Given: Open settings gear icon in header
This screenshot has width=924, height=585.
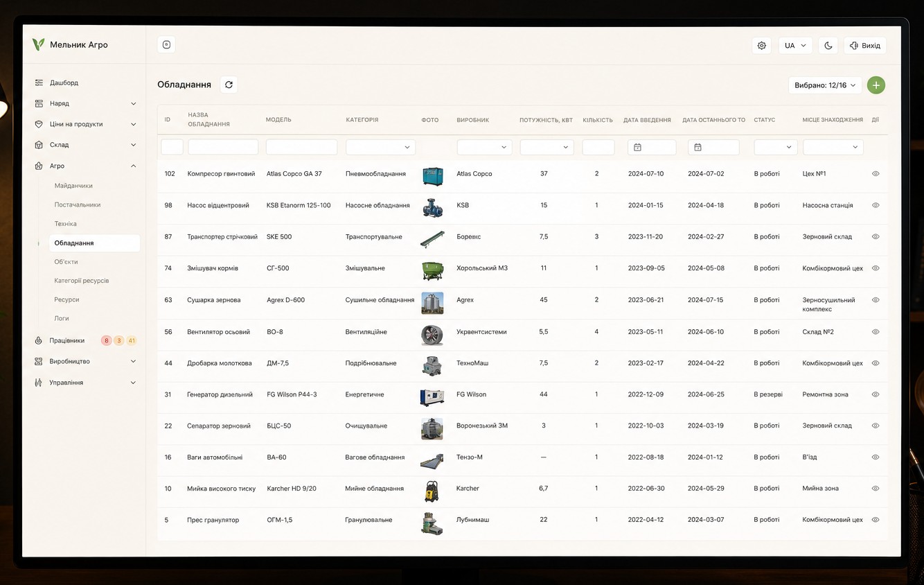Looking at the screenshot, I should coord(762,46).
